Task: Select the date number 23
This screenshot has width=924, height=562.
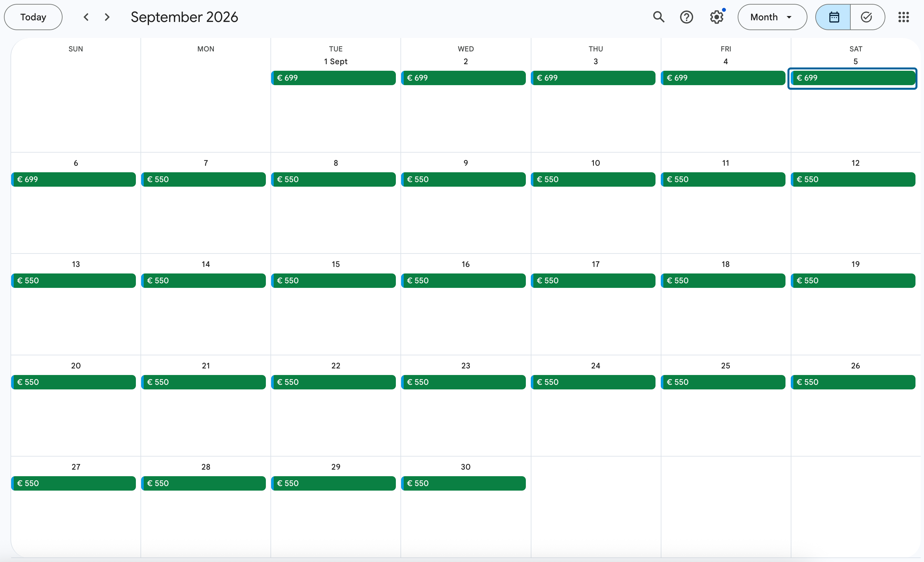Action: coord(465,365)
